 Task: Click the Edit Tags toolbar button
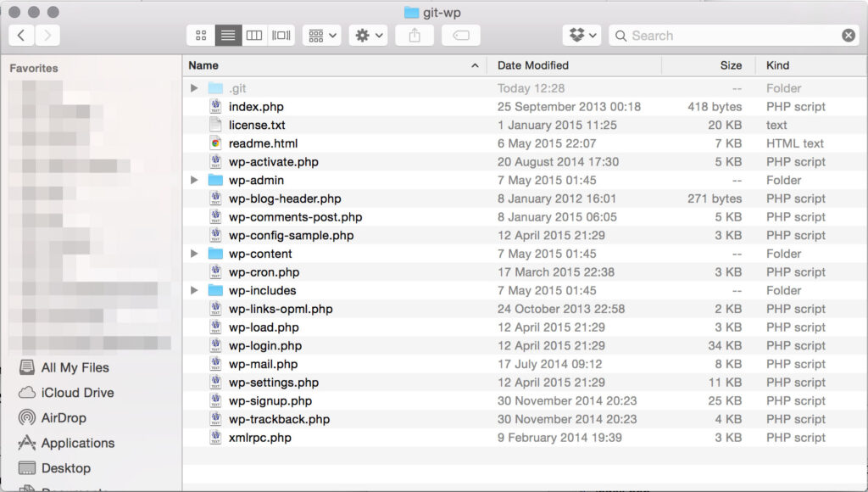[461, 36]
